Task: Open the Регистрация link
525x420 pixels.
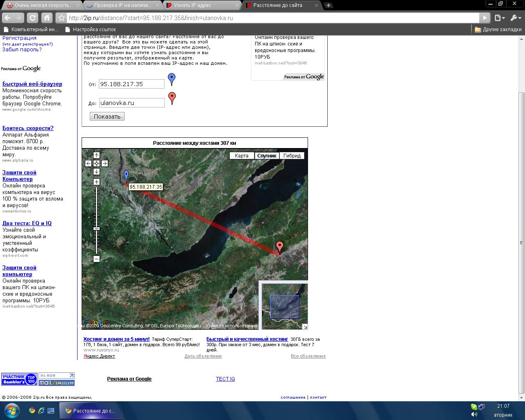Action: coord(19,38)
